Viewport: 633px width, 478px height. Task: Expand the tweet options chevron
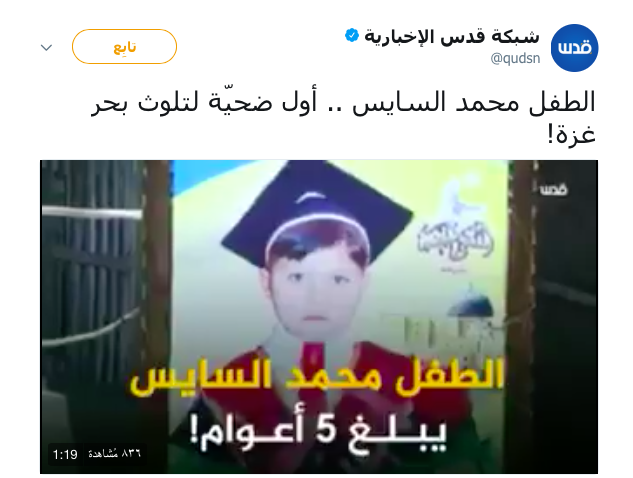(46, 48)
